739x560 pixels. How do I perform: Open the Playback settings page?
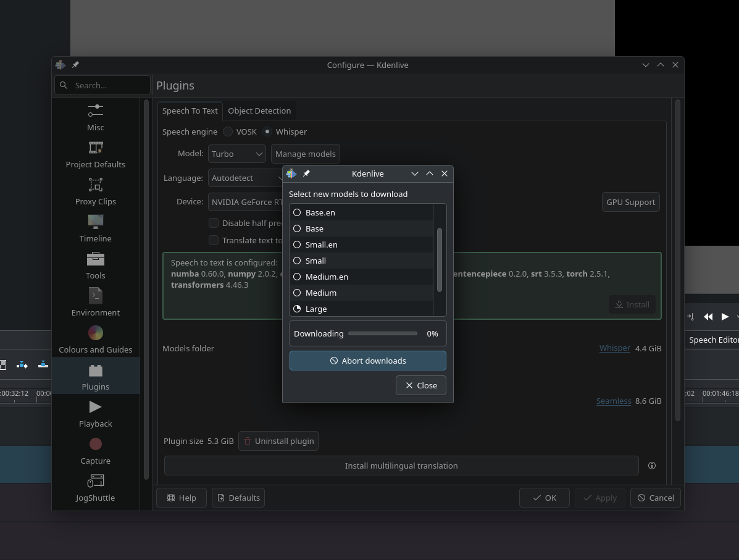pos(95,414)
